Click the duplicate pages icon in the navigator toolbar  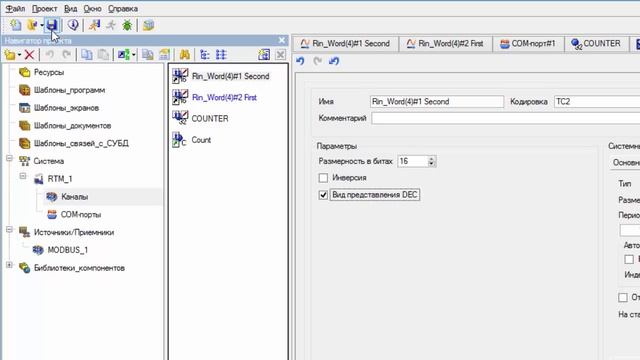pos(148,54)
